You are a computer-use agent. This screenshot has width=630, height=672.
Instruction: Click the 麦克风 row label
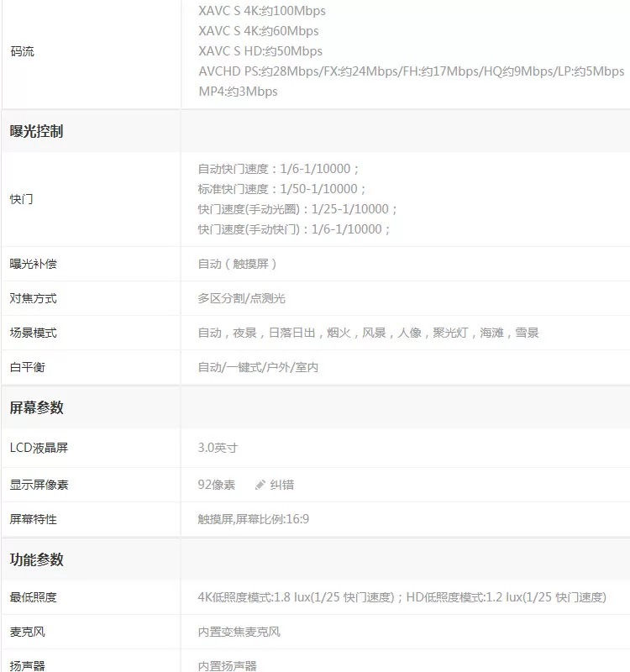point(28,632)
